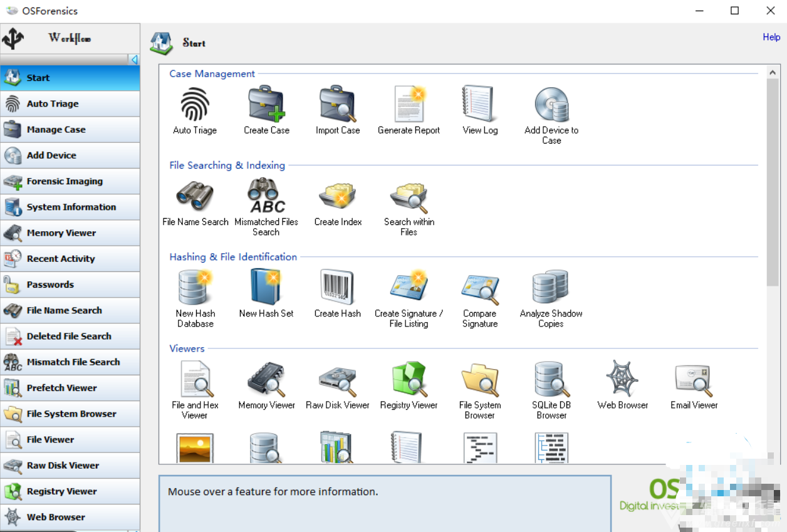Image resolution: width=787 pixels, height=532 pixels.
Task: Launch the Generate Report icon
Action: tap(409, 104)
